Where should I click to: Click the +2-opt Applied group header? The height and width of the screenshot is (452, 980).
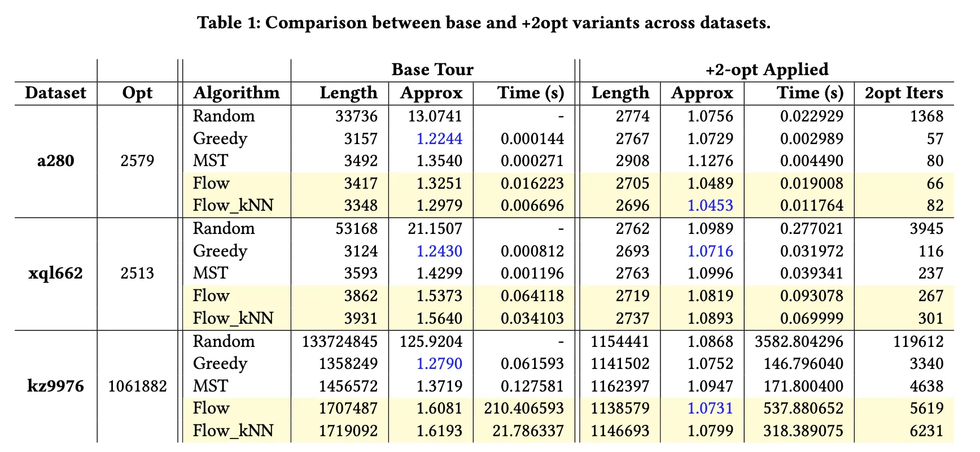767,69
